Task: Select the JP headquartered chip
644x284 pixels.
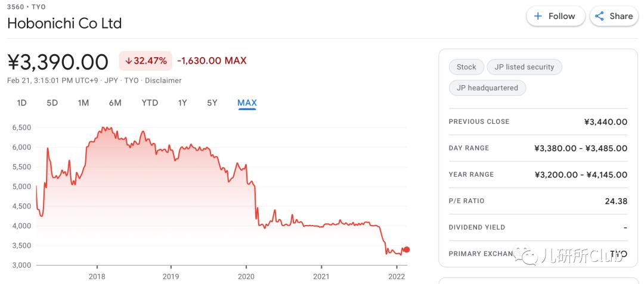Action: point(487,88)
